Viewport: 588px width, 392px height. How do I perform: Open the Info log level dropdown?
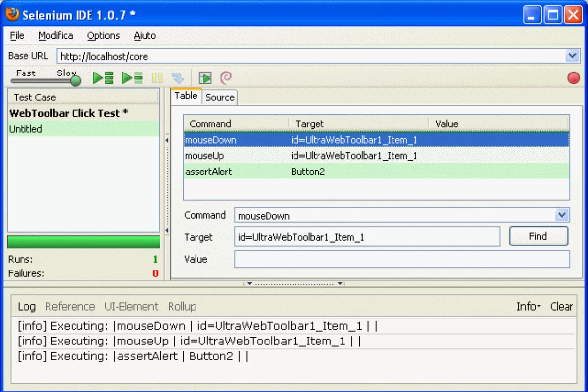(x=529, y=307)
